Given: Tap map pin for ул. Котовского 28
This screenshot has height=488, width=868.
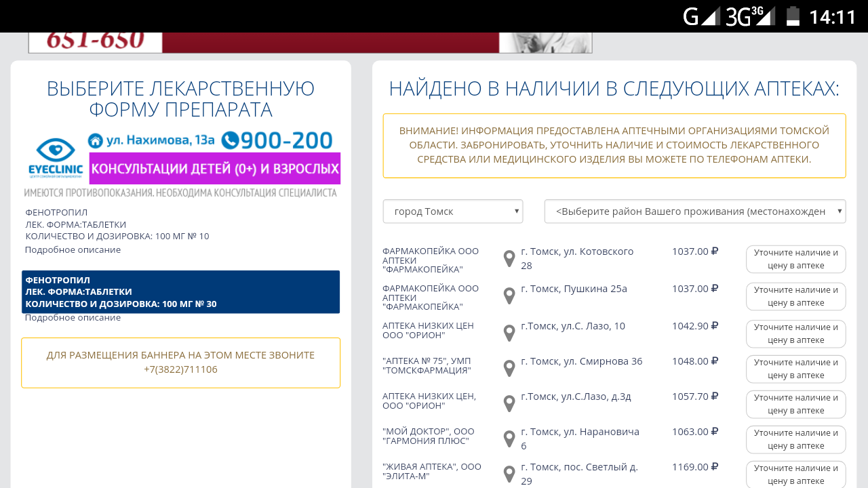Looking at the screenshot, I should tap(509, 259).
